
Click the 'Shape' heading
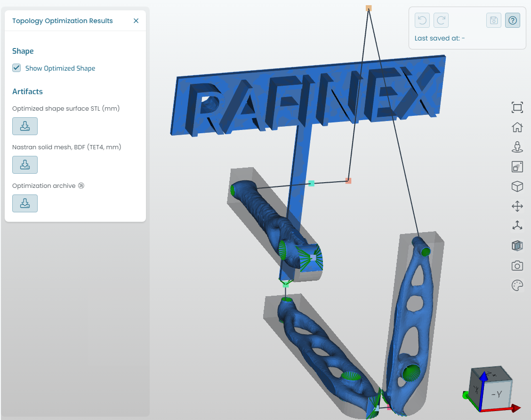23,51
